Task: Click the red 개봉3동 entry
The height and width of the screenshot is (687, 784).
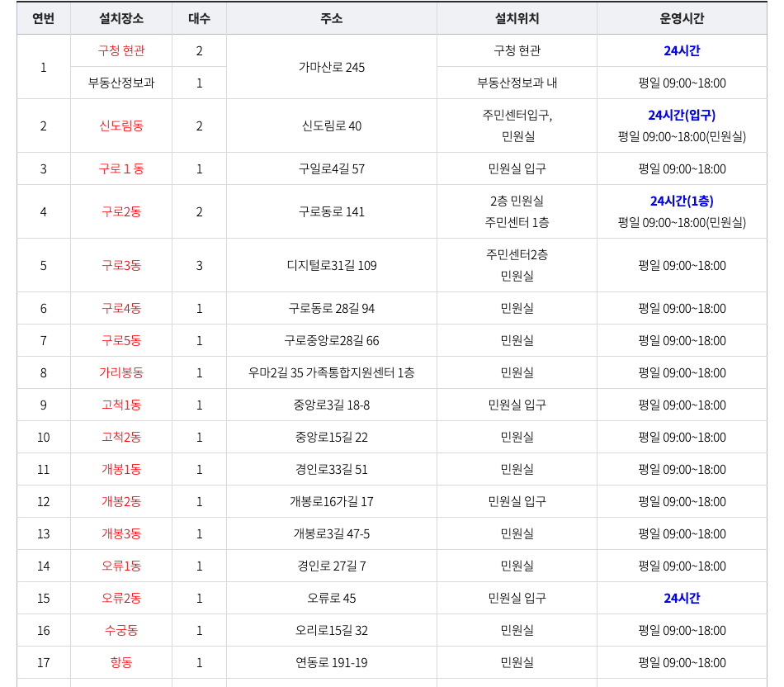Action: click(121, 533)
